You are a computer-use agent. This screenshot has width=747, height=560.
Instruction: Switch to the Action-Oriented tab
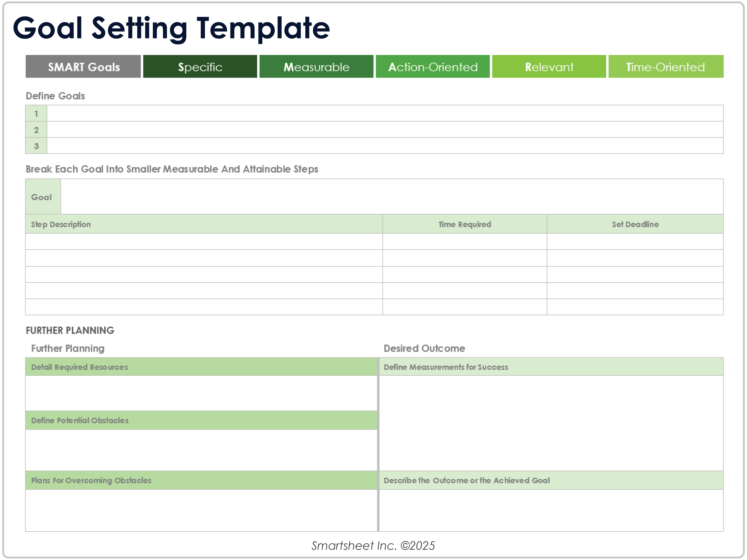click(433, 67)
